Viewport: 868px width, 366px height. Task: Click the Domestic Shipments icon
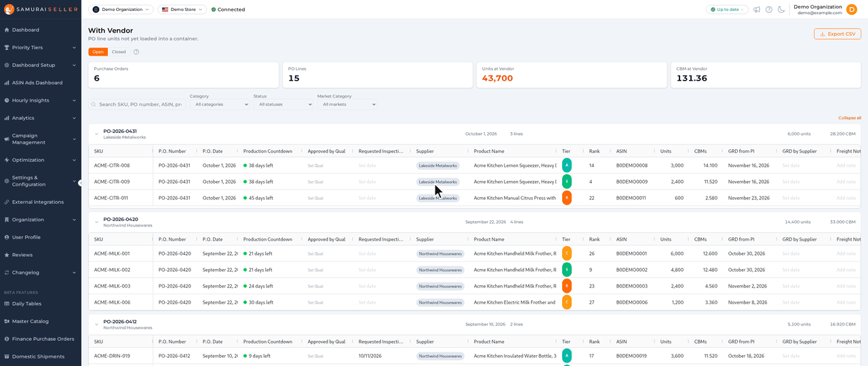(x=7, y=357)
